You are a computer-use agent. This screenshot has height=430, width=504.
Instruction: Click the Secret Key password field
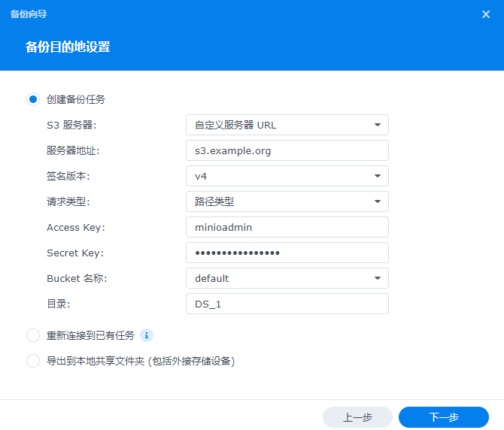tap(287, 253)
